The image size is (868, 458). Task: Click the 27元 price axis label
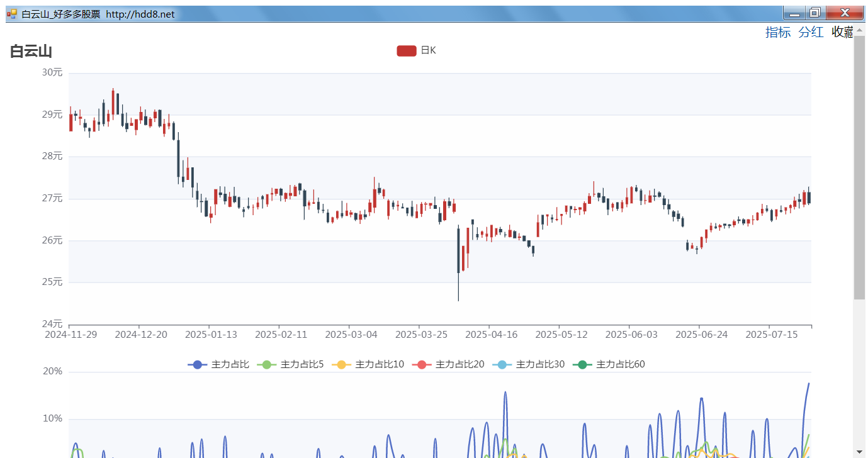click(52, 198)
